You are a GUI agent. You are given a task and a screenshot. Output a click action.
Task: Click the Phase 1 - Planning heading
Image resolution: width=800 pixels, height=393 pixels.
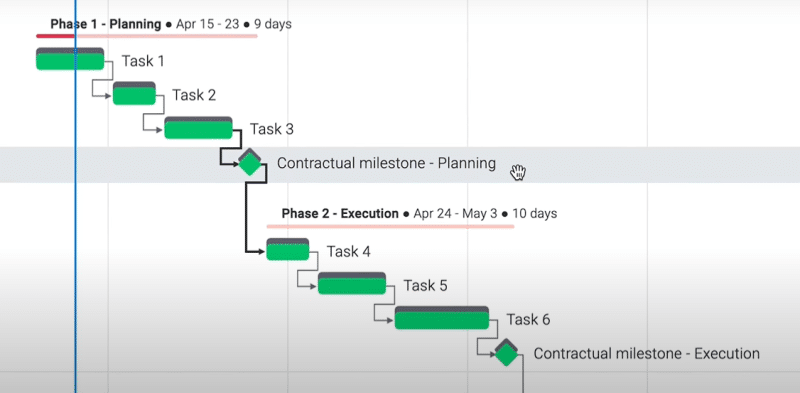point(106,24)
